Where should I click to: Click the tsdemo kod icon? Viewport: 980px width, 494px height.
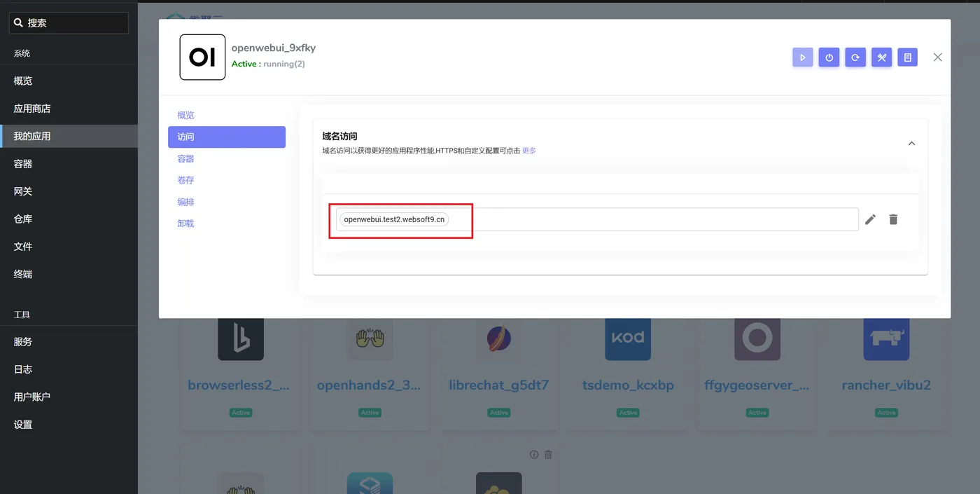click(628, 339)
